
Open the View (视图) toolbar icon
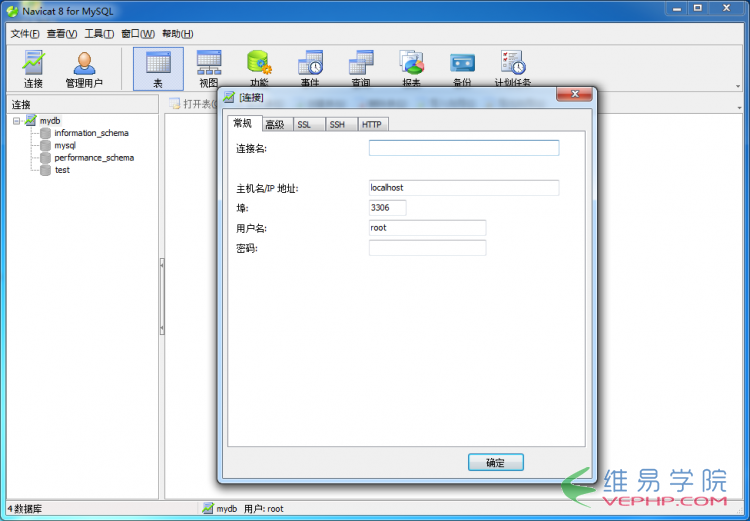click(x=209, y=68)
